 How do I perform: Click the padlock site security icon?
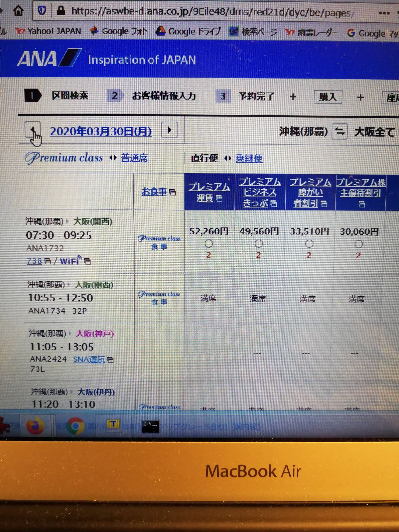(61, 11)
